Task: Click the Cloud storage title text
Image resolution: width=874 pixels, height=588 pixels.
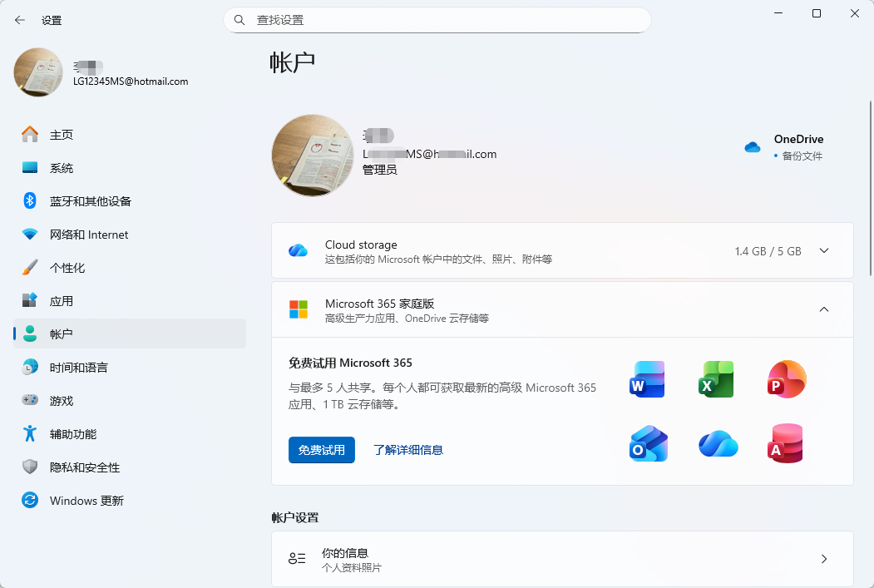Action: (x=361, y=245)
